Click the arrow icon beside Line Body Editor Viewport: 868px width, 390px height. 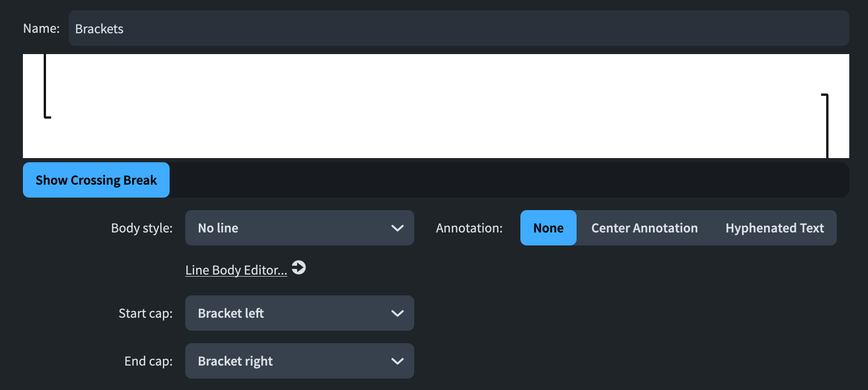click(x=299, y=268)
